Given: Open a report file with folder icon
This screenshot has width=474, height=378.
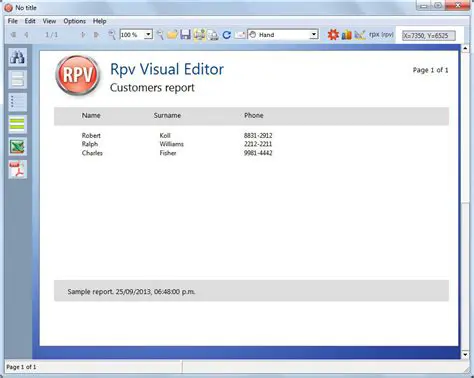Looking at the screenshot, I should pyautogui.click(x=172, y=35).
